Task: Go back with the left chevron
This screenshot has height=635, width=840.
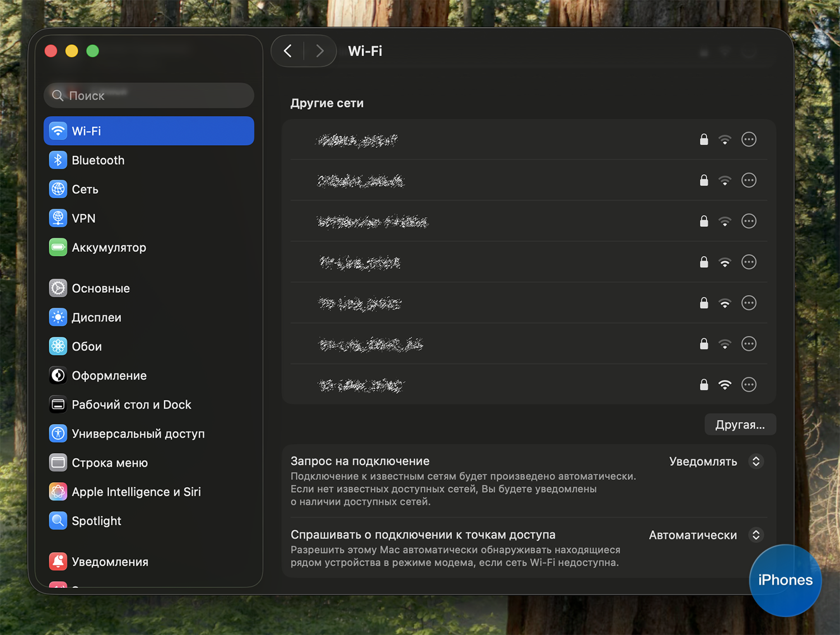Action: [288, 51]
